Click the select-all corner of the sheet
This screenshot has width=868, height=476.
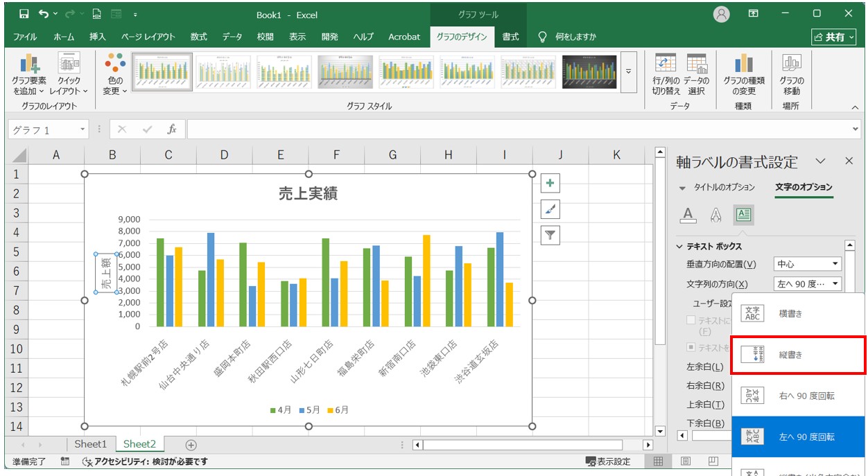pos(17,155)
